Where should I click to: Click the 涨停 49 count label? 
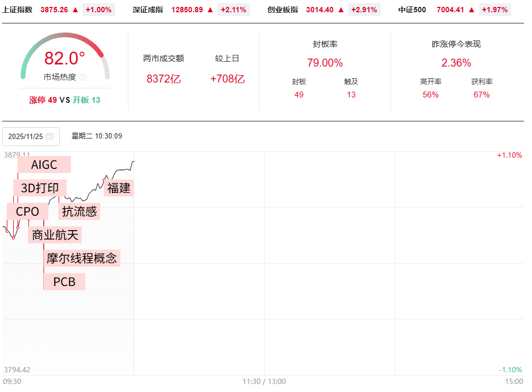tap(43, 100)
